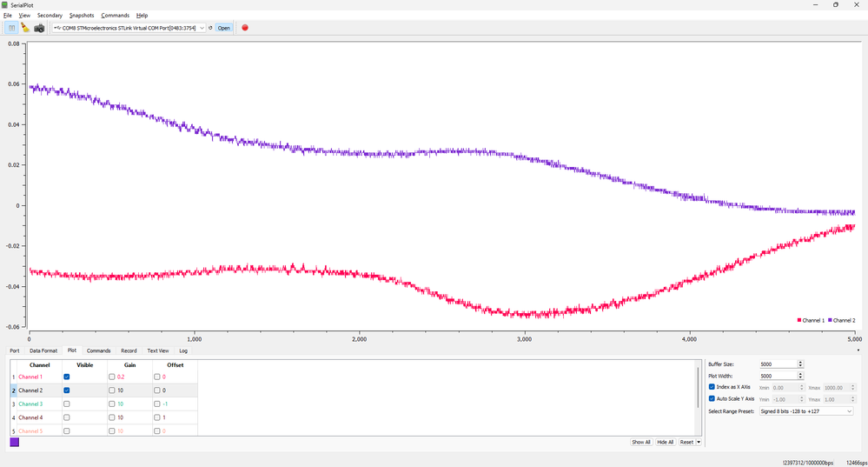Click the Channel 2 legend entry on plot
868x467 pixels.
pyautogui.click(x=841, y=320)
